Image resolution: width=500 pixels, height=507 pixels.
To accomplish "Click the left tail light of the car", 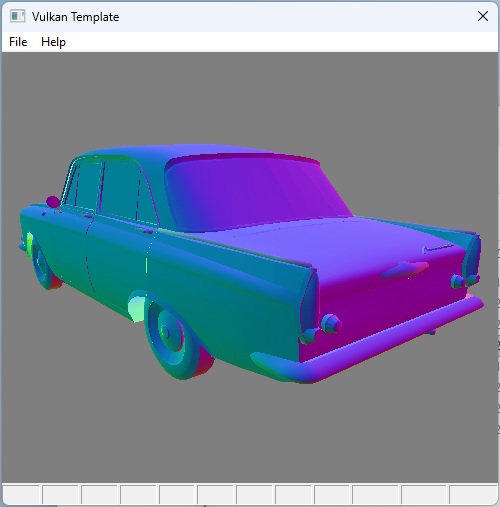I will coord(331,323).
